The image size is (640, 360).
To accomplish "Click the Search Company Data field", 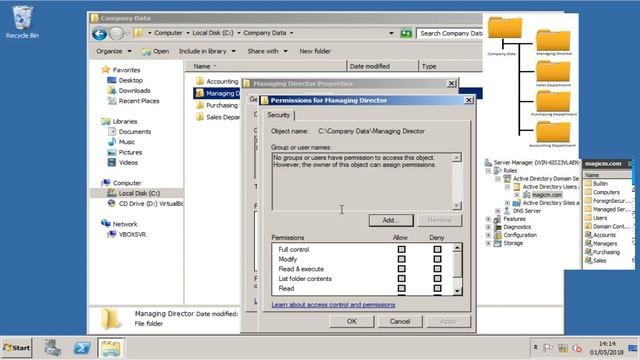I will click(450, 33).
